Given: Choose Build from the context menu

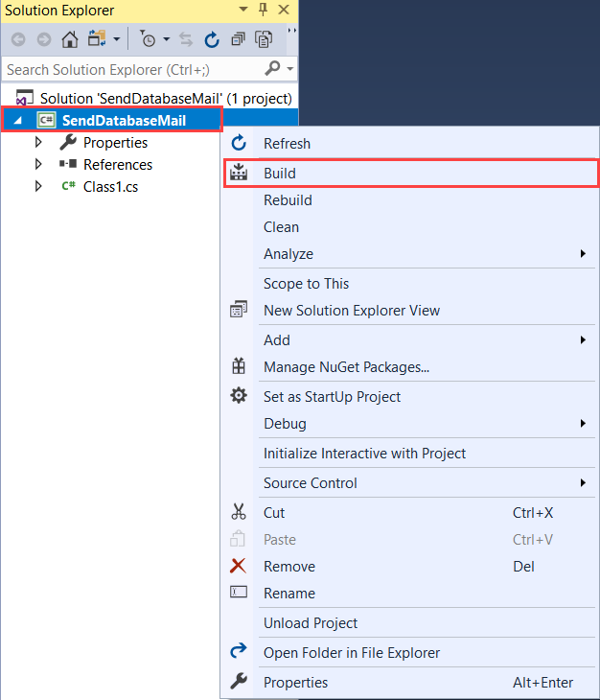Looking at the screenshot, I should point(280,174).
